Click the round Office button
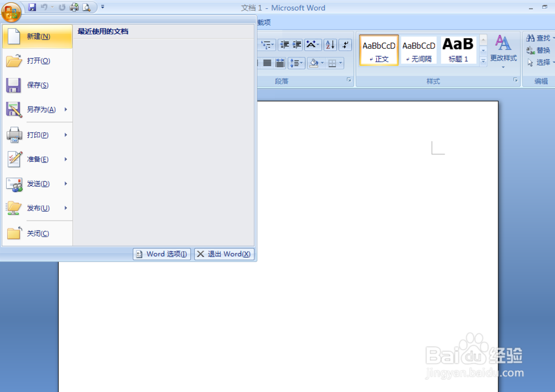 point(11,12)
